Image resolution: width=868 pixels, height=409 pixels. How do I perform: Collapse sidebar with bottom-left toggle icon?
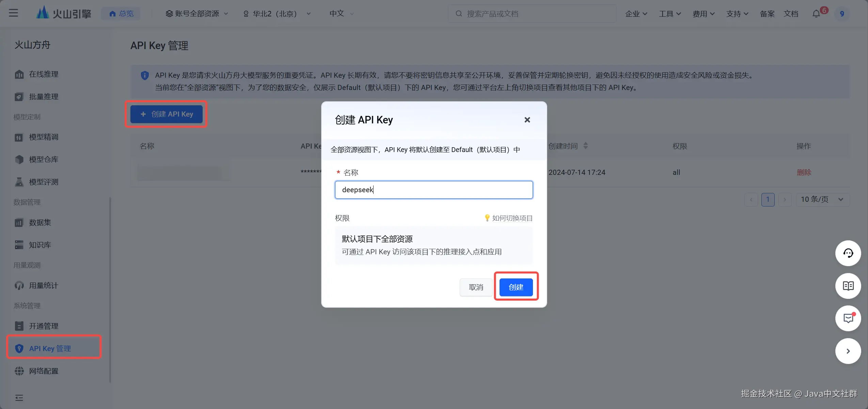click(19, 398)
